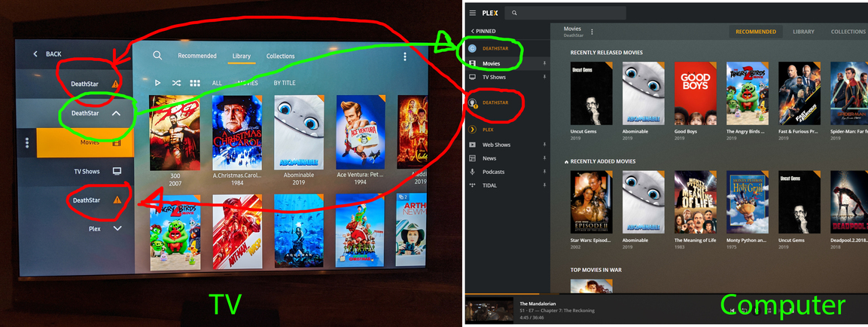Click The Mandalorian thumbnail in Computer player bar
The height and width of the screenshot is (327, 868).
(x=489, y=310)
